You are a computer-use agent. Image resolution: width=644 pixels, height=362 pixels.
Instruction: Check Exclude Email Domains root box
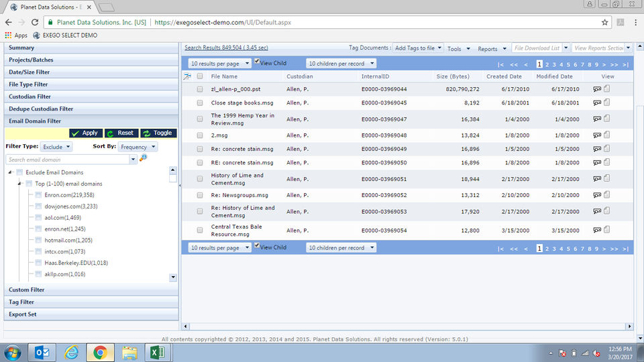pos(19,172)
